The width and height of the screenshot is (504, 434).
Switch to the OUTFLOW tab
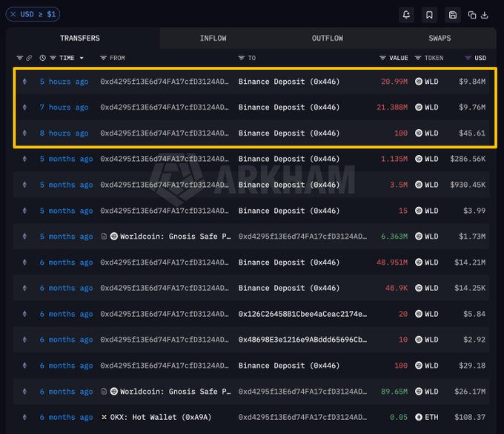pos(327,39)
